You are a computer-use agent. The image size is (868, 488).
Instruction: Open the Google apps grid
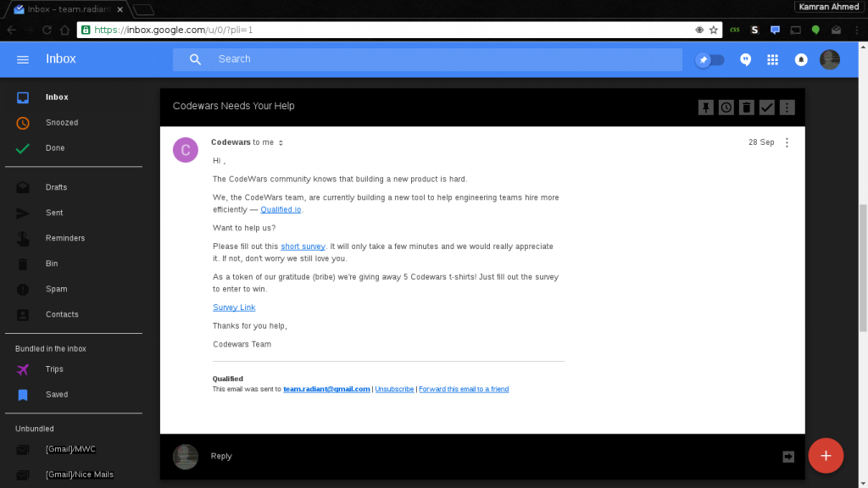773,60
